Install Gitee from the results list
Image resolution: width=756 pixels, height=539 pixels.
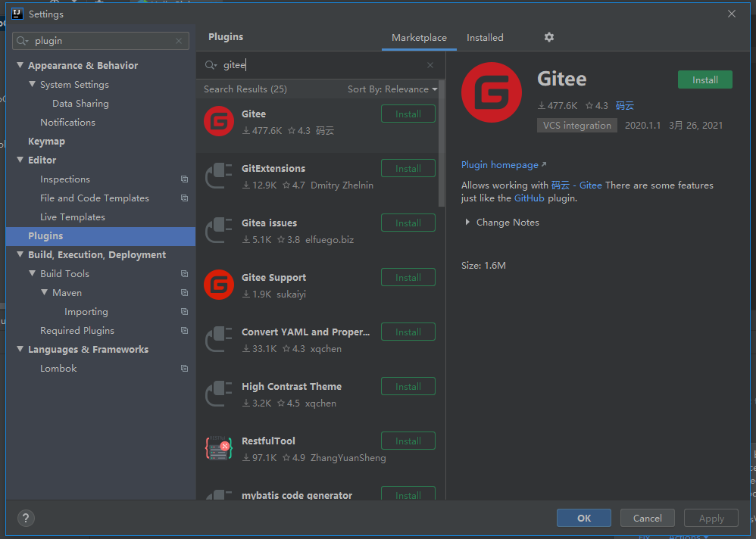pos(408,114)
